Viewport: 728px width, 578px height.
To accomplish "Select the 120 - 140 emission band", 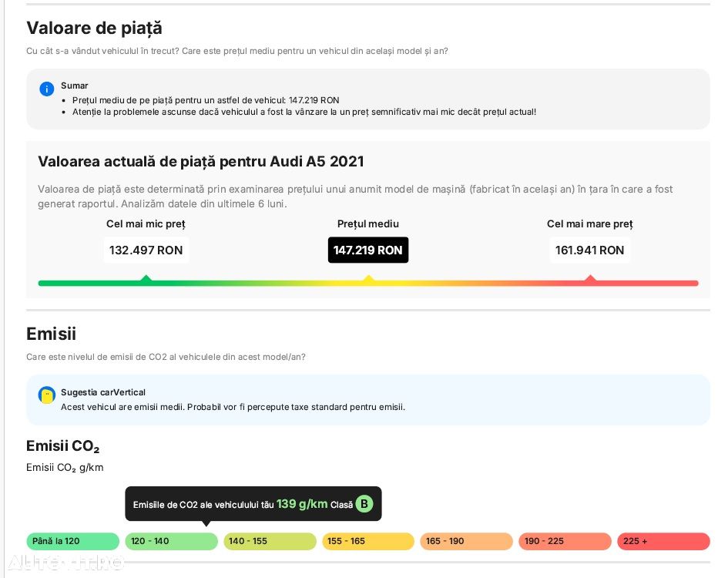I will [x=171, y=541].
